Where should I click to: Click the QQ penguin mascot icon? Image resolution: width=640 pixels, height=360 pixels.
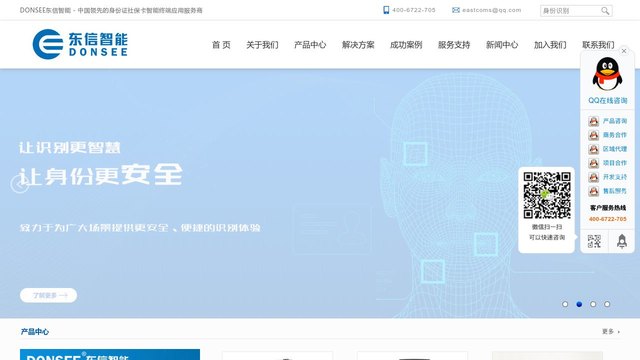tap(607, 74)
